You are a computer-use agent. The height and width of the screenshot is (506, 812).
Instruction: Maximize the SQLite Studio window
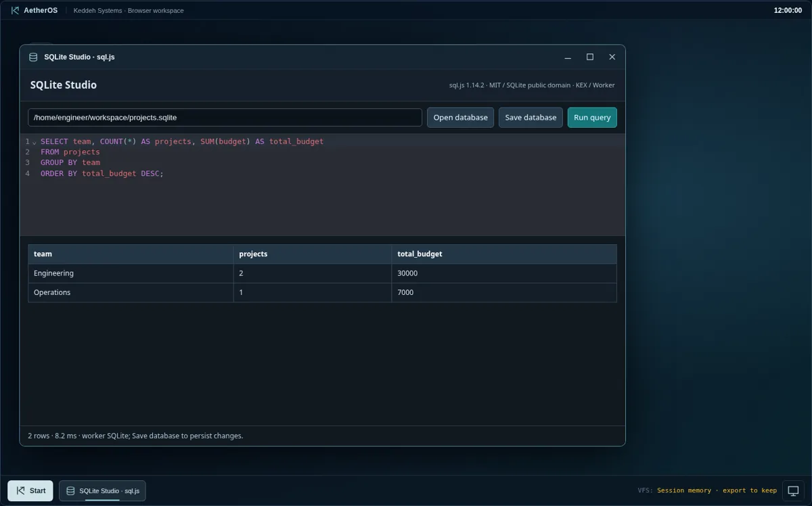coord(590,57)
